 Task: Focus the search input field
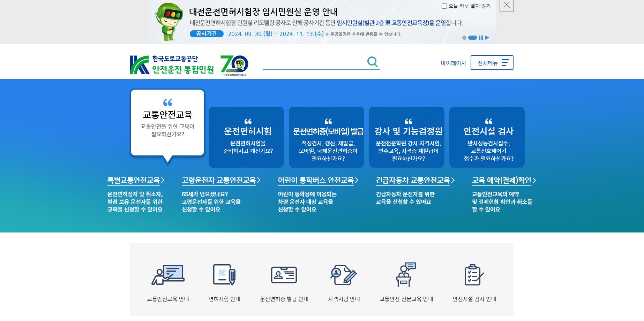314,62
